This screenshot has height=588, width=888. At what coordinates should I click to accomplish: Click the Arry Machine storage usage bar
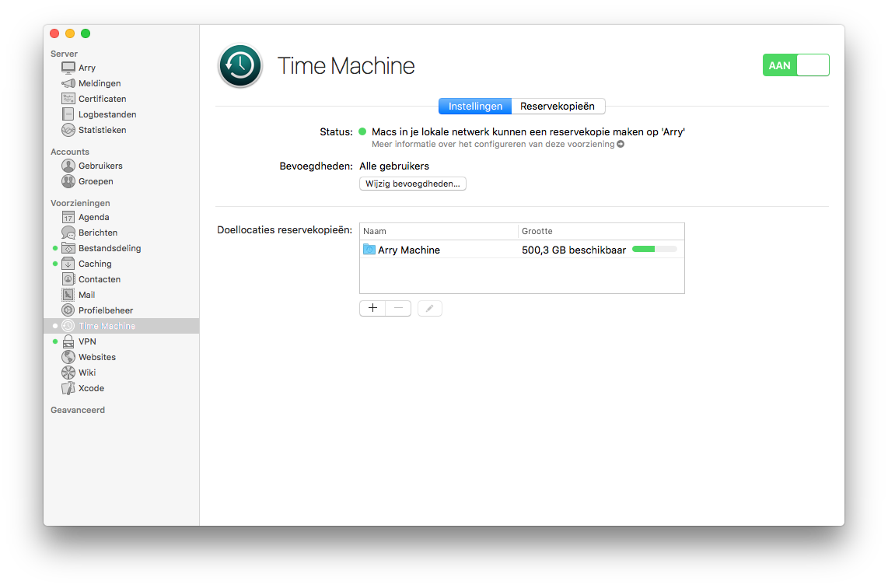pyautogui.click(x=654, y=250)
